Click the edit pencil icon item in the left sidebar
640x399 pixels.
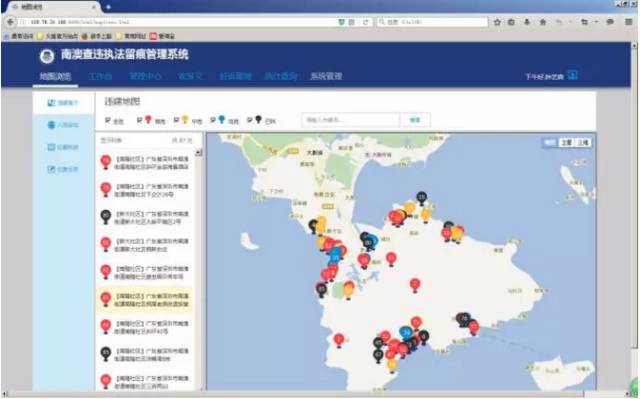51,169
